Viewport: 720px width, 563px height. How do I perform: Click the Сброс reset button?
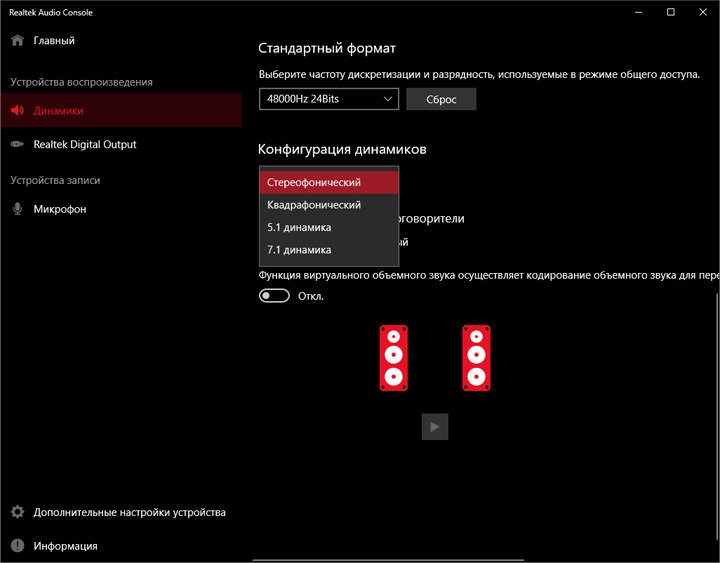(x=441, y=99)
